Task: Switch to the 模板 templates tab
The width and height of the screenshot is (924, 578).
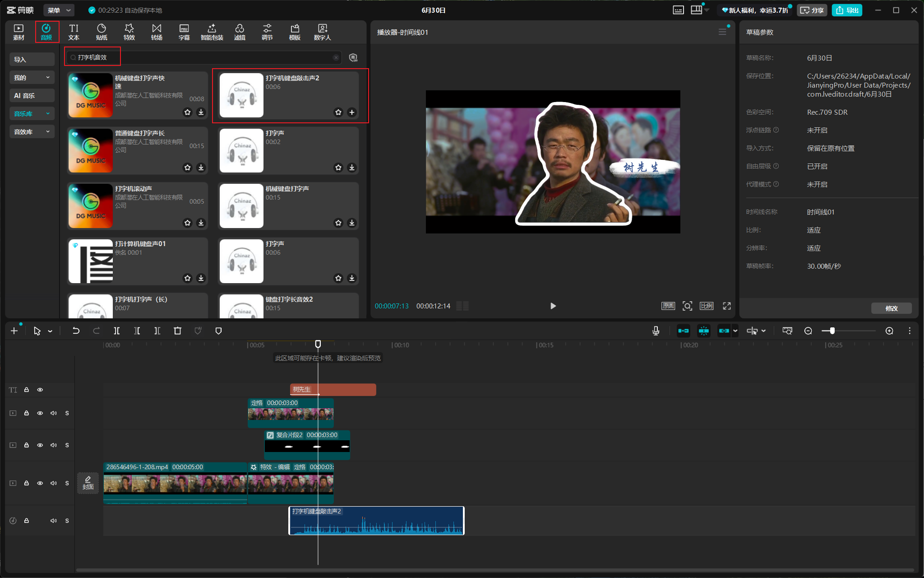Action: (295, 32)
